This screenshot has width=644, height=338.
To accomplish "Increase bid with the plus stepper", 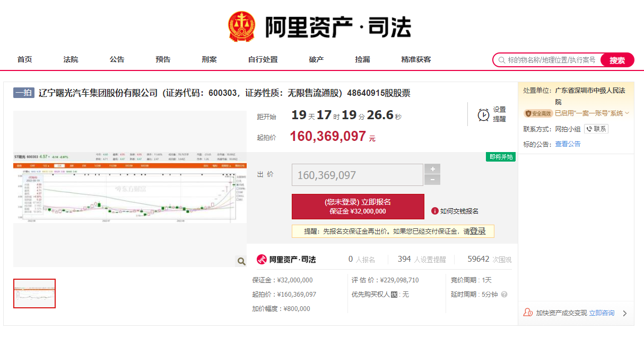I will [x=432, y=169].
